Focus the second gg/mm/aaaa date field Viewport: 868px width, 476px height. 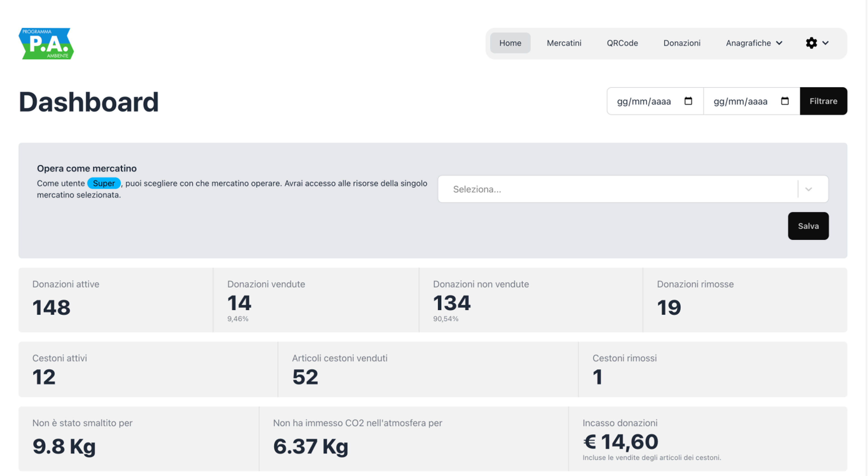point(751,101)
